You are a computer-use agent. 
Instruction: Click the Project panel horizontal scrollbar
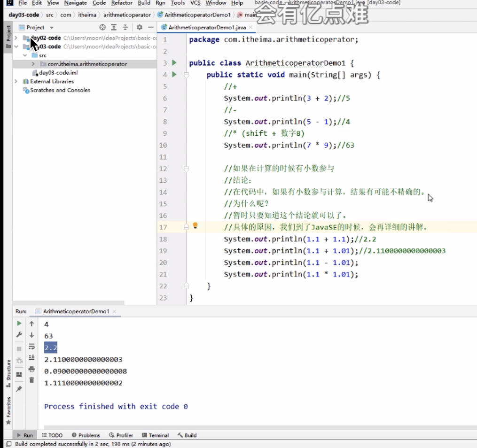69,303
